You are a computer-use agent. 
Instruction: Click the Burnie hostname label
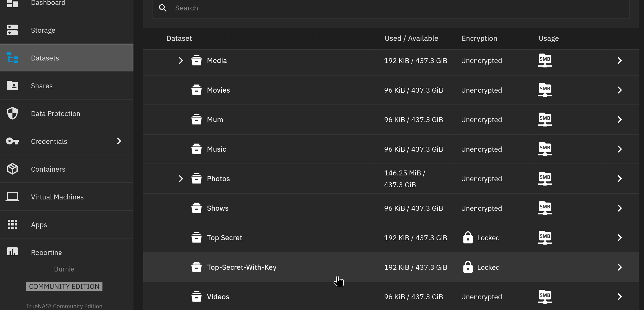(x=64, y=269)
